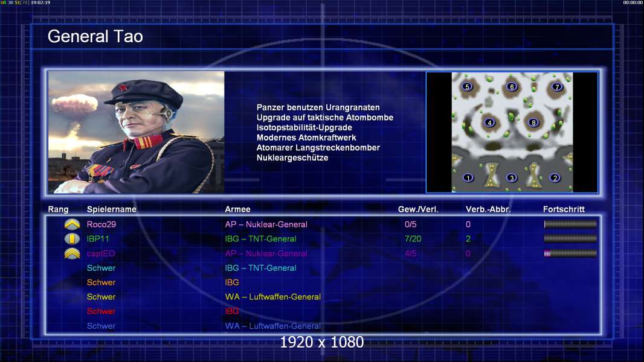This screenshot has height=362, width=644.
Task: Click the orange IBG army entry
Action: pos(231,282)
